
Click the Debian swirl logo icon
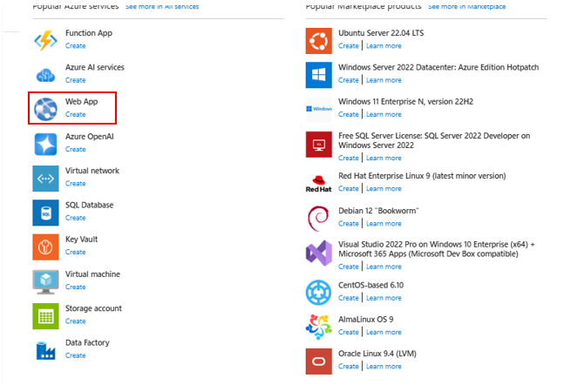(x=319, y=218)
